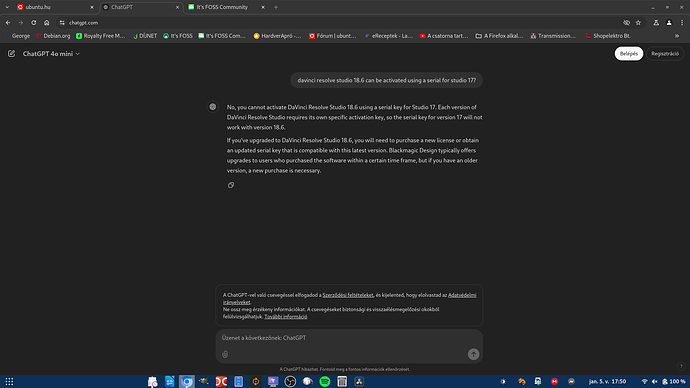Open the ChatGPT 4o mini model dropdown

coord(51,54)
